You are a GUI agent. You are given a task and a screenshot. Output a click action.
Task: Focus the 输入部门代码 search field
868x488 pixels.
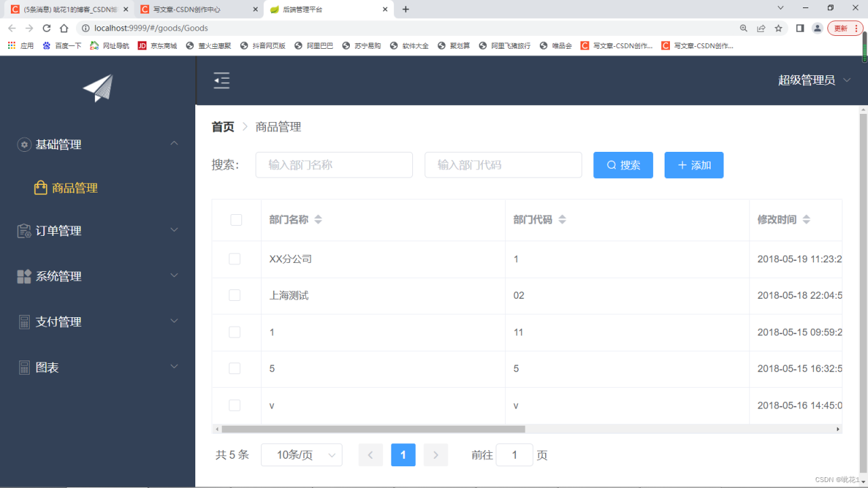[503, 165]
